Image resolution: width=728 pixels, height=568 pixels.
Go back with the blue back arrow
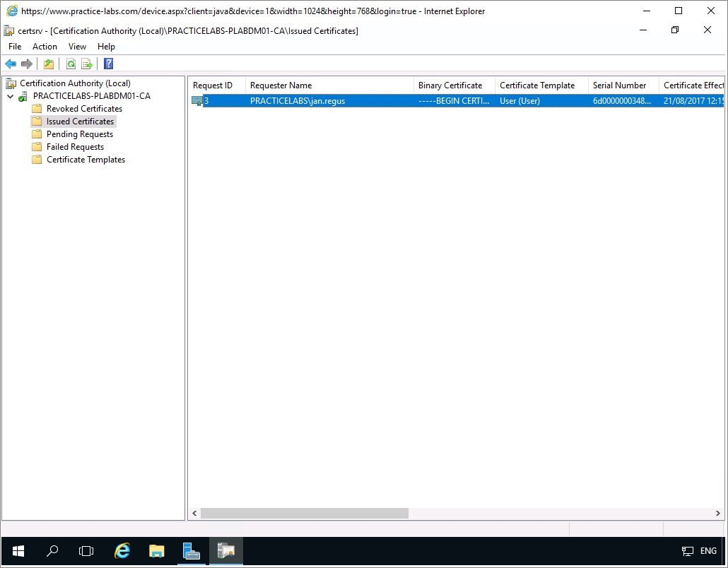(11, 64)
